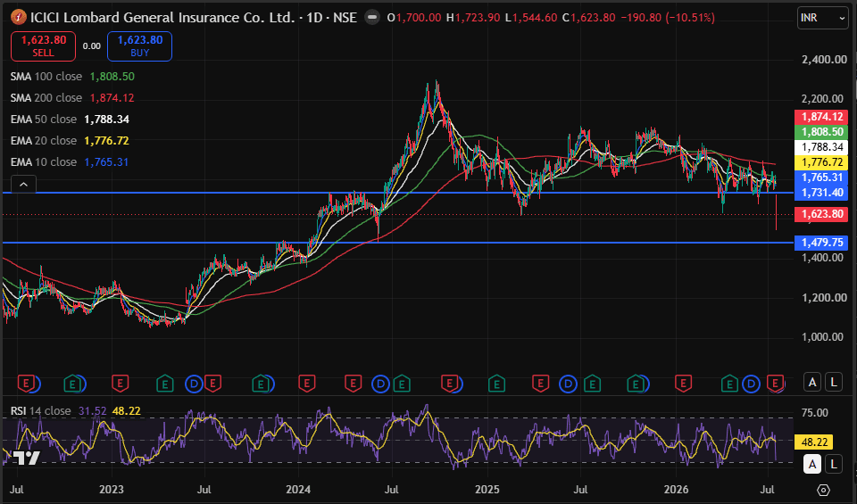Select the horizontal line label 1,731.40
Screen dimensions: 857x504
[x=821, y=192]
